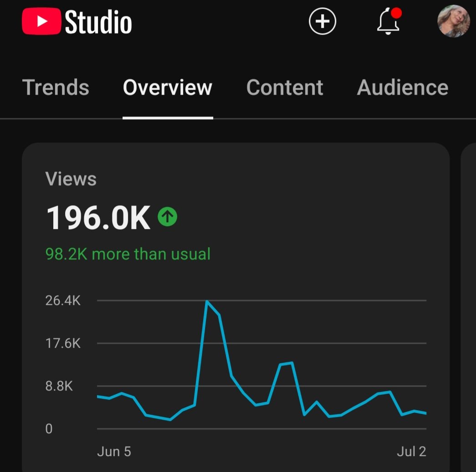Open the YouTube Studio home via logo
This screenshot has width=476, height=472.
[77, 21]
